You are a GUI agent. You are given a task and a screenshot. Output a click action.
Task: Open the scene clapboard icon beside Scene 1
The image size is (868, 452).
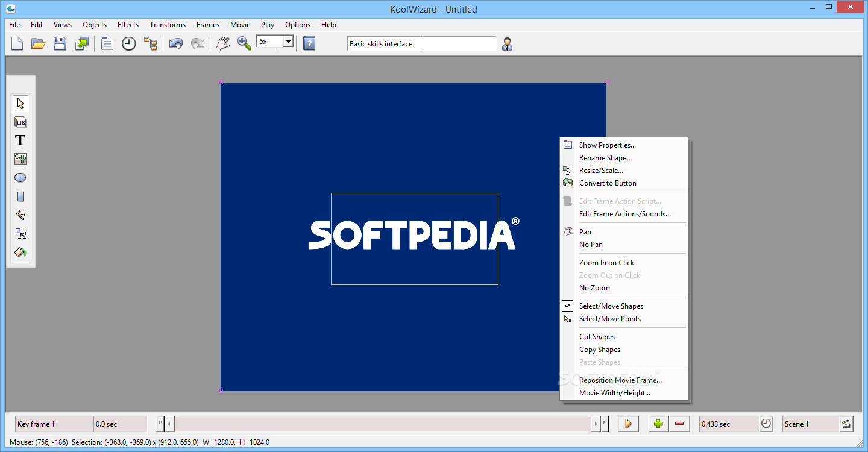coord(846,424)
